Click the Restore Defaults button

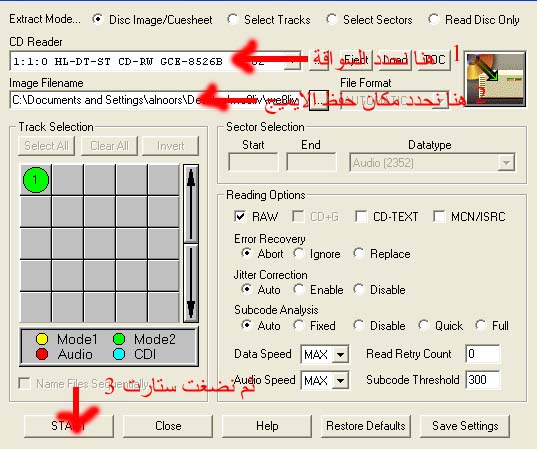pos(365,426)
